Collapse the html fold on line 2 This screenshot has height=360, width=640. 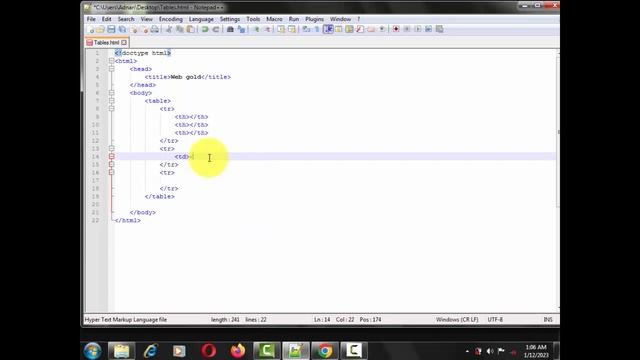(x=111, y=61)
